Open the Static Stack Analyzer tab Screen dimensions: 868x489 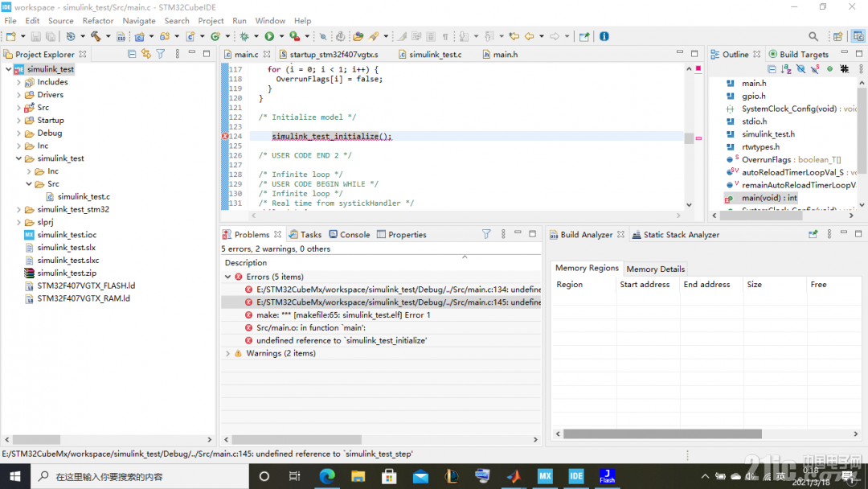(675, 234)
